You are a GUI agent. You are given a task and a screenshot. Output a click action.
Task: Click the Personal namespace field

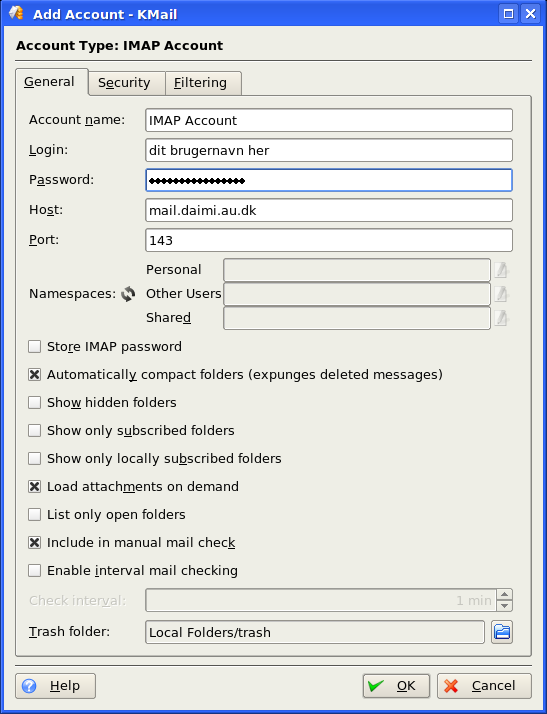pos(357,270)
